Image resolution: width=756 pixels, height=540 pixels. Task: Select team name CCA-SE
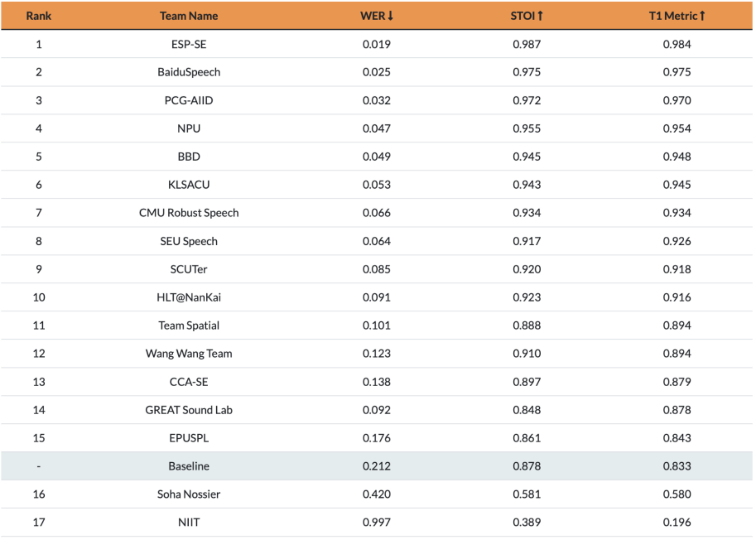pyautogui.click(x=189, y=382)
